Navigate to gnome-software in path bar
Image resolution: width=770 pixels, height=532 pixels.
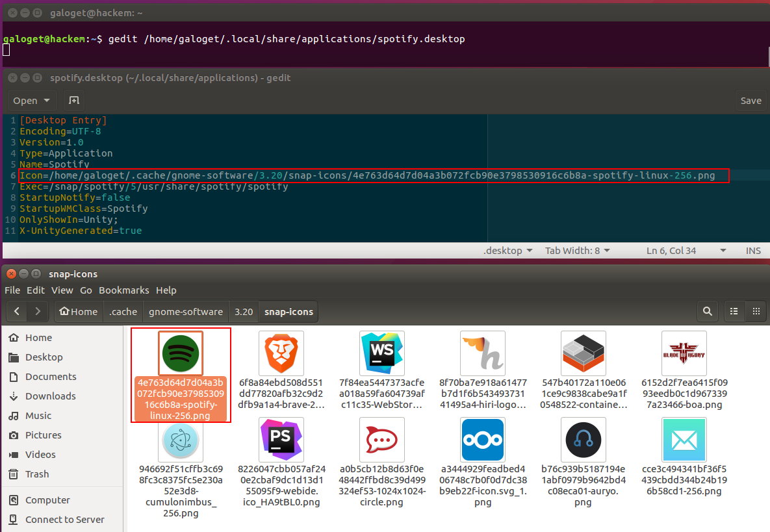(185, 311)
